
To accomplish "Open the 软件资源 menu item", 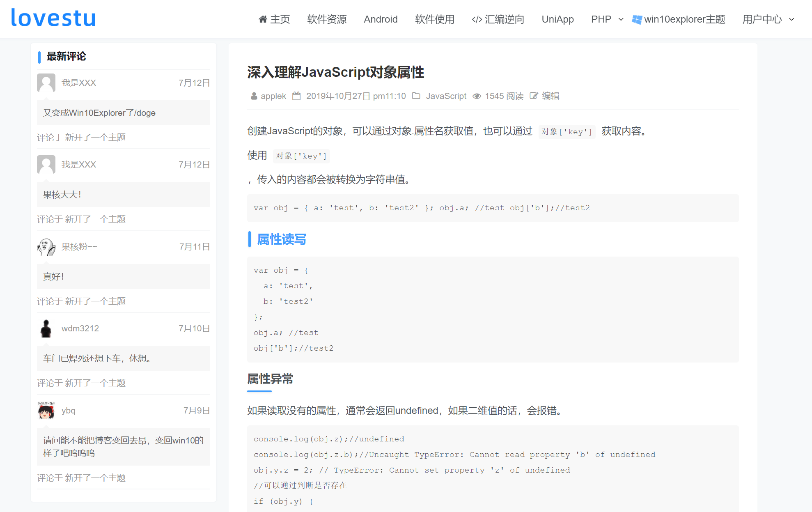I will click(327, 19).
